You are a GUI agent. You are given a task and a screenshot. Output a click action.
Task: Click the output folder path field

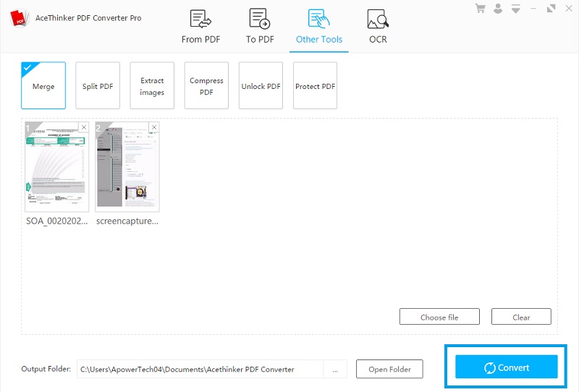[200, 369]
